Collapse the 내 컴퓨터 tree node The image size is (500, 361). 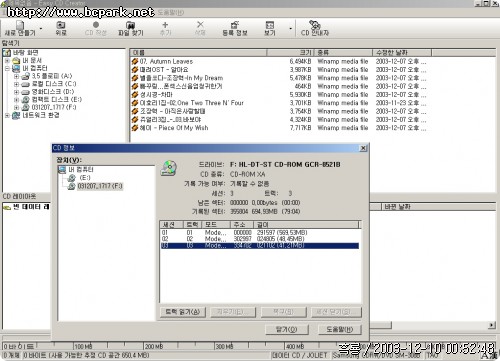[x=7, y=68]
